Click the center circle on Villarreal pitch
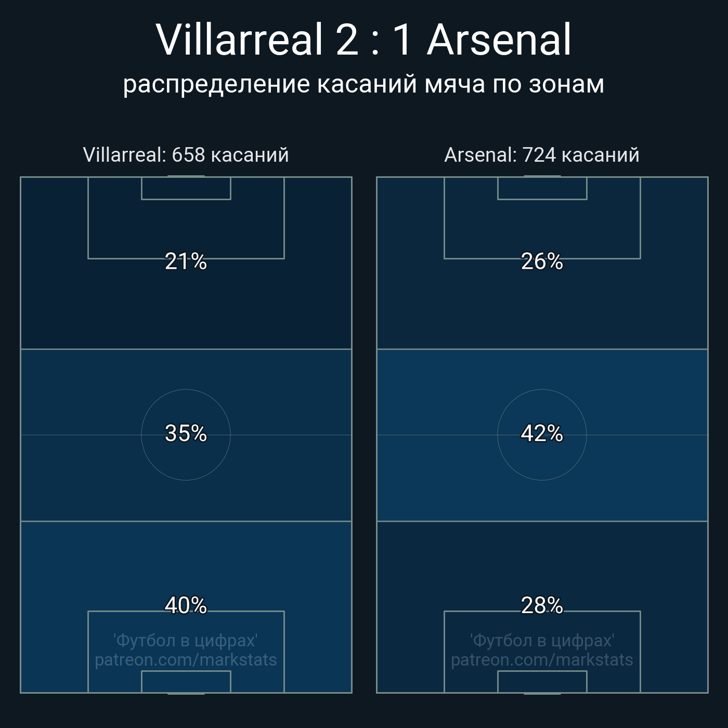This screenshot has width=728, height=728. pos(186,435)
